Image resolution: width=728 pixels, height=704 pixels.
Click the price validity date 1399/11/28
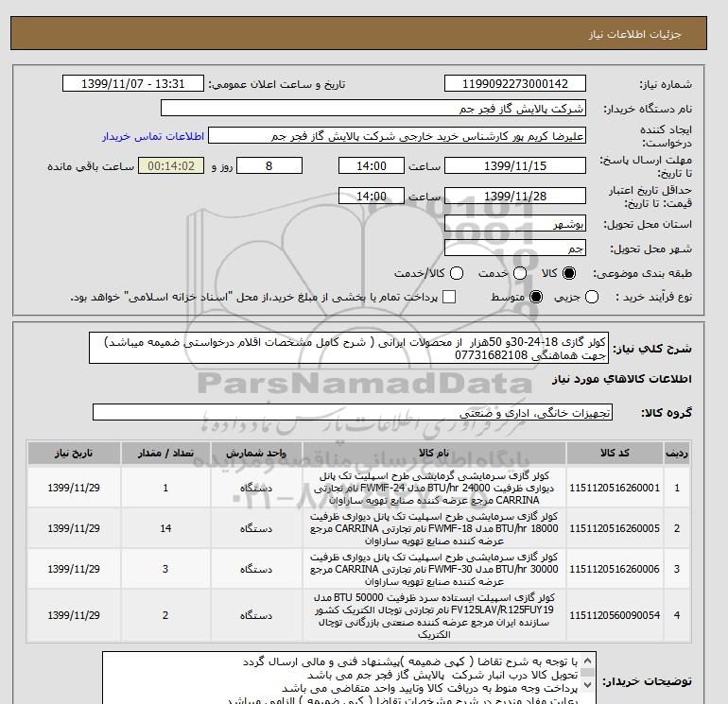tap(515, 197)
